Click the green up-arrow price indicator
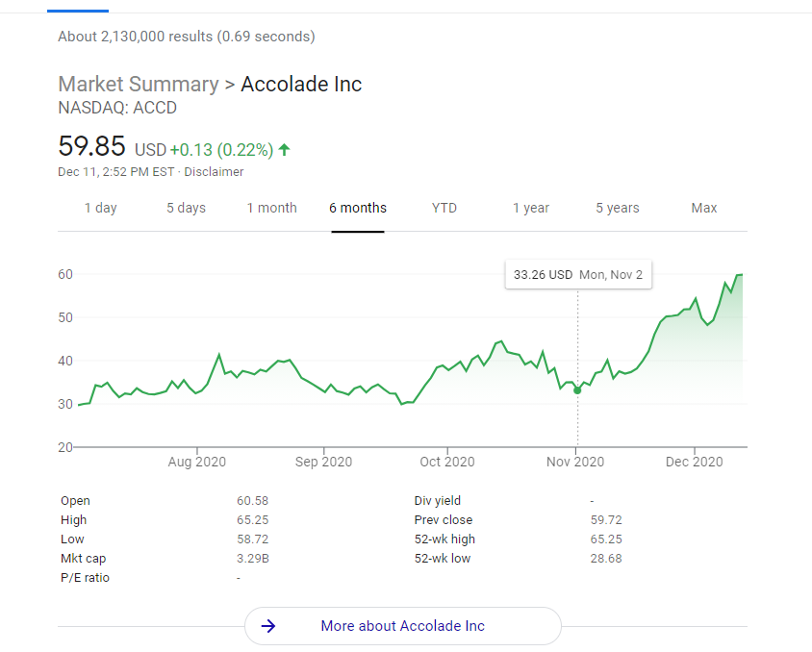The width and height of the screenshot is (812, 652). pos(285,150)
